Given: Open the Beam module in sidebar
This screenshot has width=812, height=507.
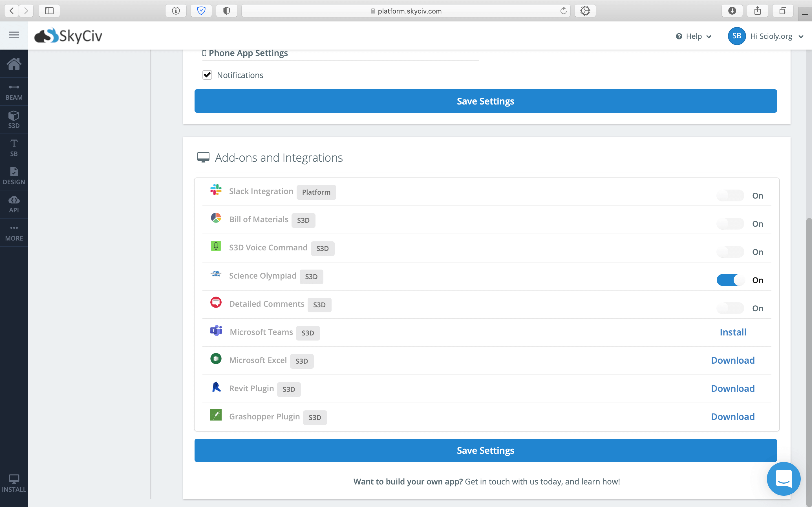Looking at the screenshot, I should (x=14, y=92).
